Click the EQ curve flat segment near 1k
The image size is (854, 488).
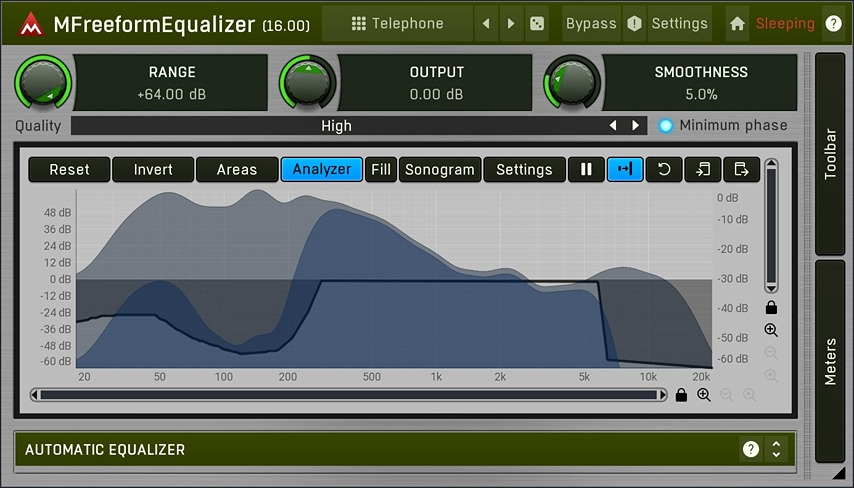436,281
